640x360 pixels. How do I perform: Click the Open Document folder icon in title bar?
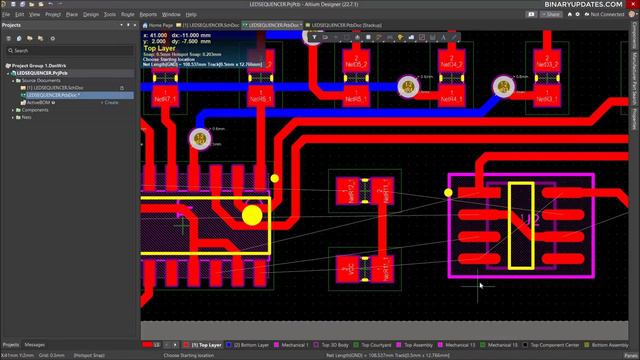[31, 4]
